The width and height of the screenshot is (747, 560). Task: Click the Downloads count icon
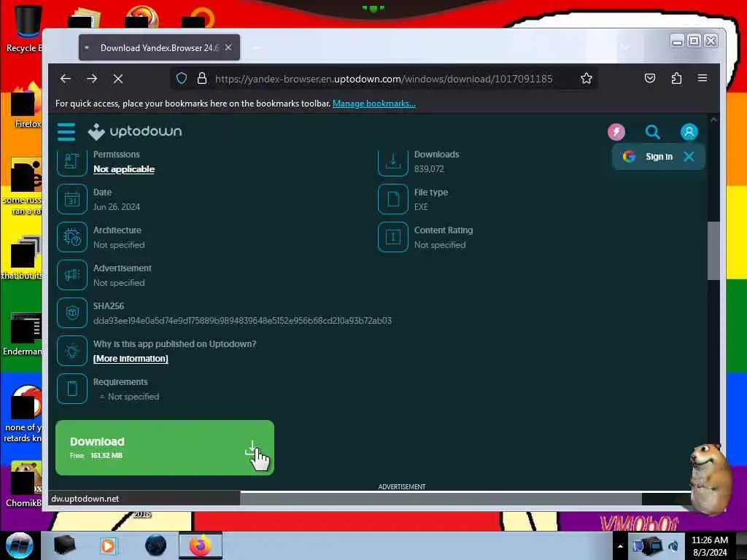(x=393, y=162)
